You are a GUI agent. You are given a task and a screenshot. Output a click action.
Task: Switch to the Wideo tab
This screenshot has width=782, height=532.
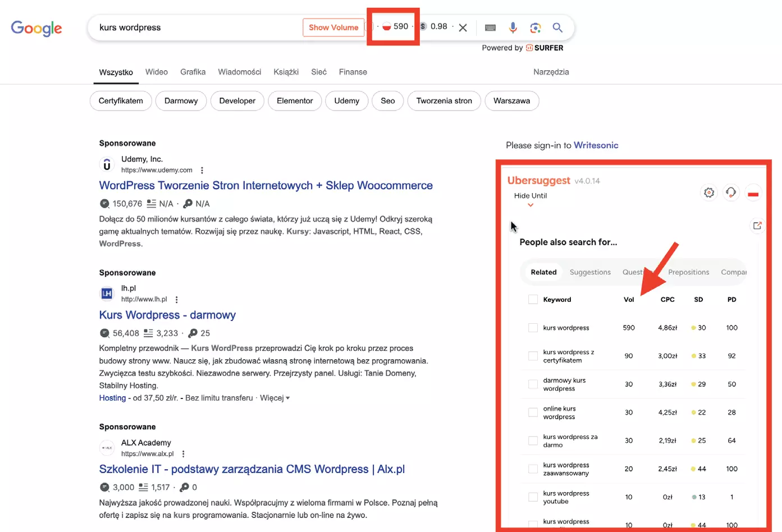[x=157, y=72]
